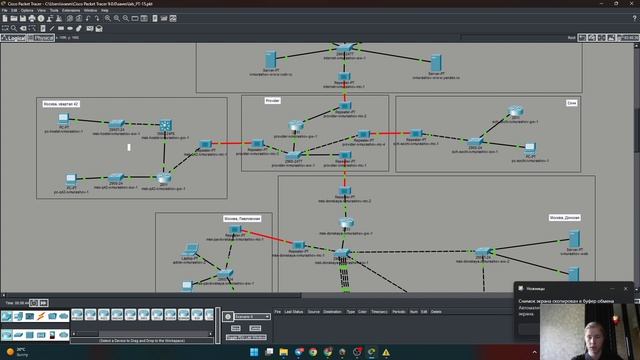Click Last Status column header
640x360 pixels.
[x=293, y=312]
